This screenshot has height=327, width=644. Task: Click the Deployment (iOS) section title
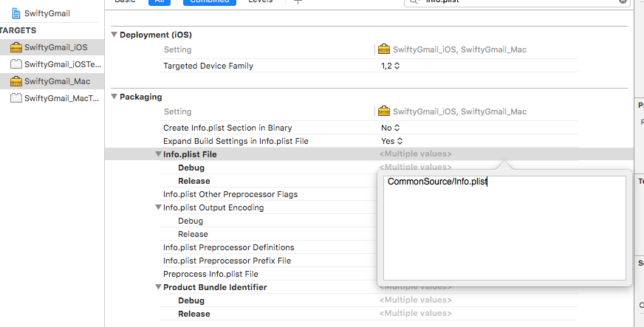click(156, 35)
